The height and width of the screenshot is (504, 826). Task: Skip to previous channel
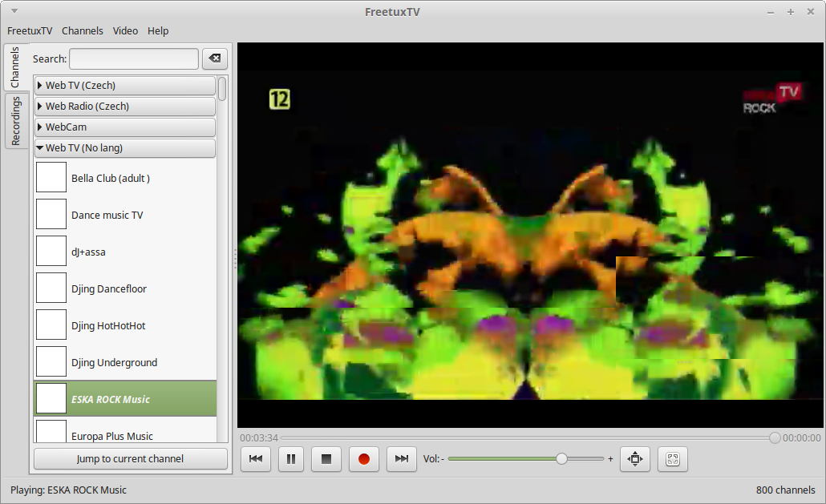coord(256,459)
